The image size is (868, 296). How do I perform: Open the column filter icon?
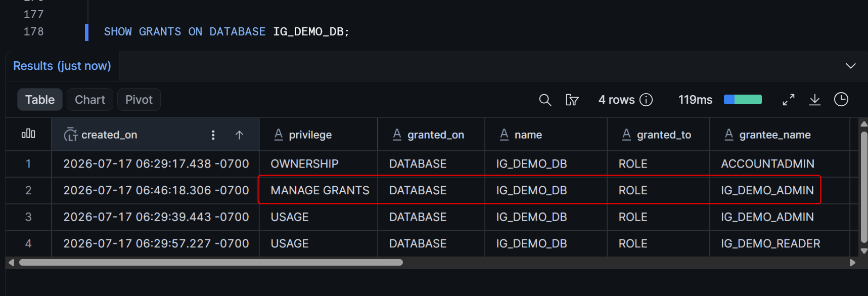572,100
